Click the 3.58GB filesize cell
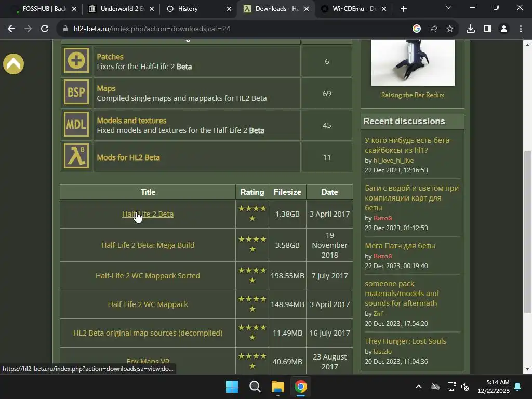 pyautogui.click(x=287, y=245)
